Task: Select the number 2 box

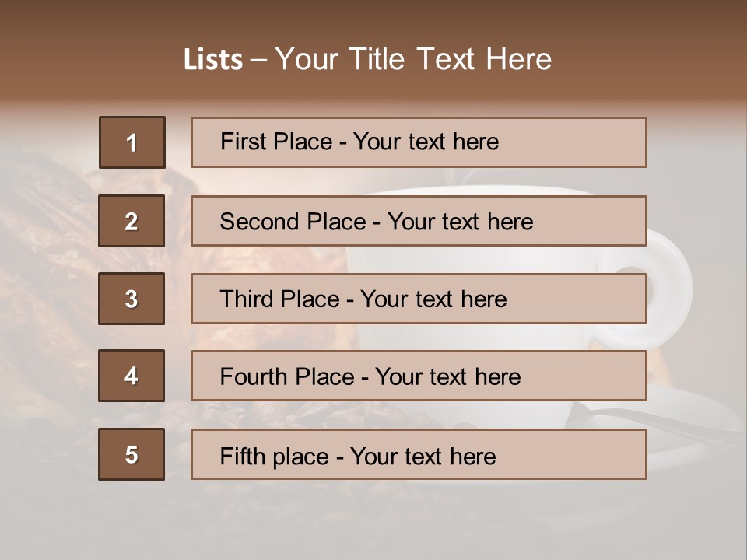Action: pyautogui.click(x=132, y=221)
